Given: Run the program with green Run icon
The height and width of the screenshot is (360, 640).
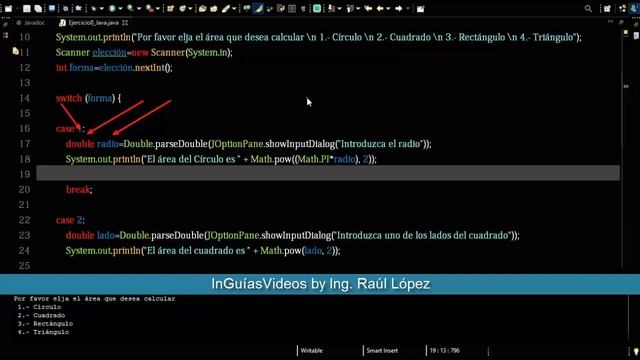Looking at the screenshot, I should point(112,8).
